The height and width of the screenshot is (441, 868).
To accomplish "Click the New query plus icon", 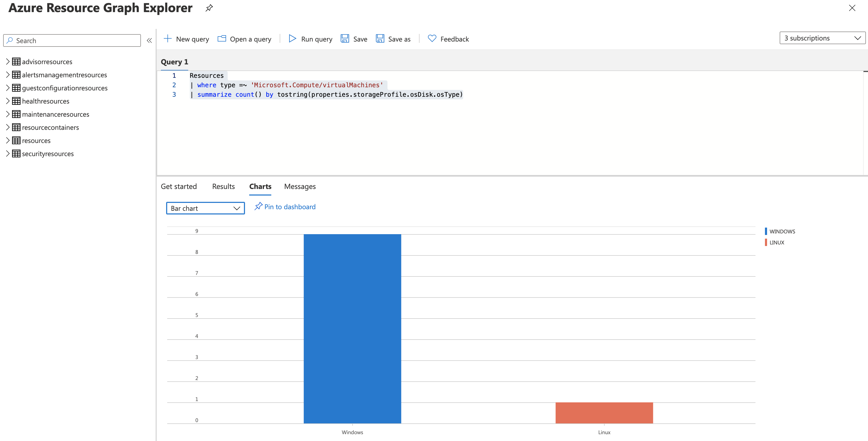I will pyautogui.click(x=167, y=38).
